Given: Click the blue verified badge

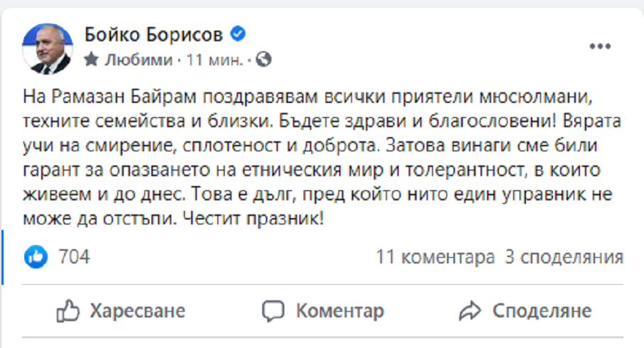Looking at the screenshot, I should pos(240,35).
